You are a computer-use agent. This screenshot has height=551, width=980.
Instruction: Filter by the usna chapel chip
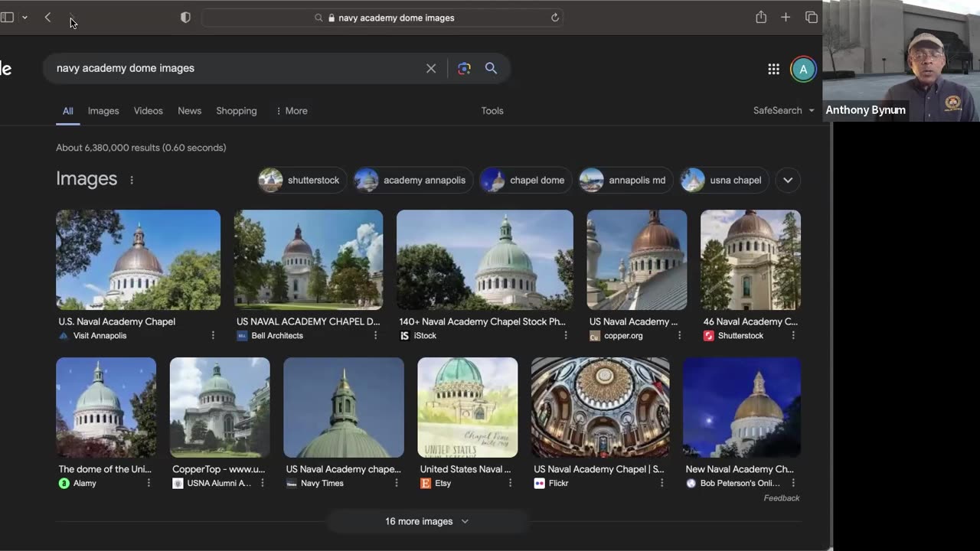click(724, 181)
